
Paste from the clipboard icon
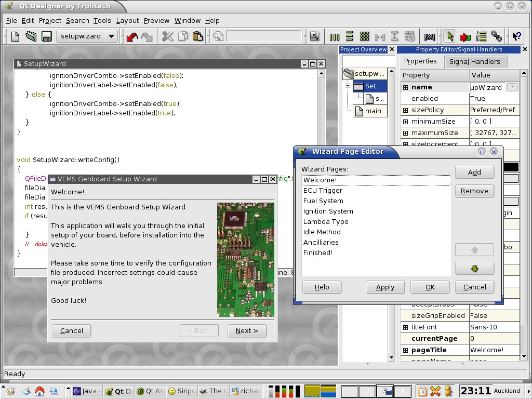pos(197,36)
